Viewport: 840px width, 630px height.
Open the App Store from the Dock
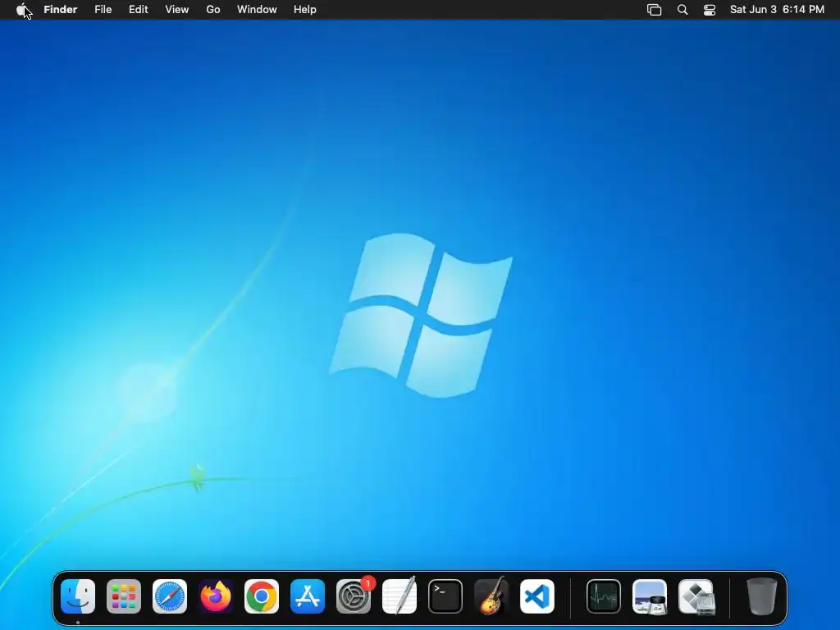[x=308, y=596]
